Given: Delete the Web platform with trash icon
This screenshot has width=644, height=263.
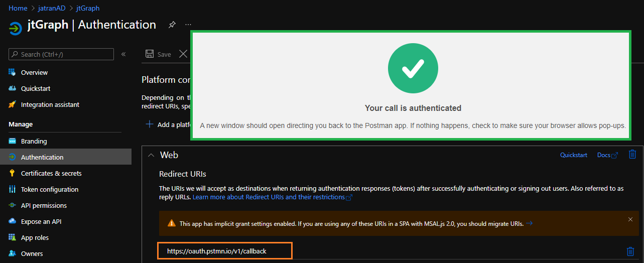Looking at the screenshot, I should tap(632, 155).
